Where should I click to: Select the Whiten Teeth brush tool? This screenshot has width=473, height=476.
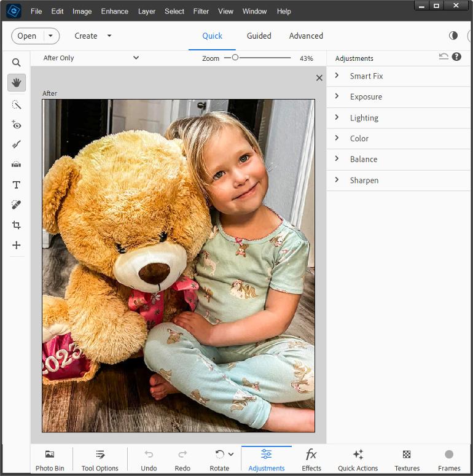click(x=17, y=144)
